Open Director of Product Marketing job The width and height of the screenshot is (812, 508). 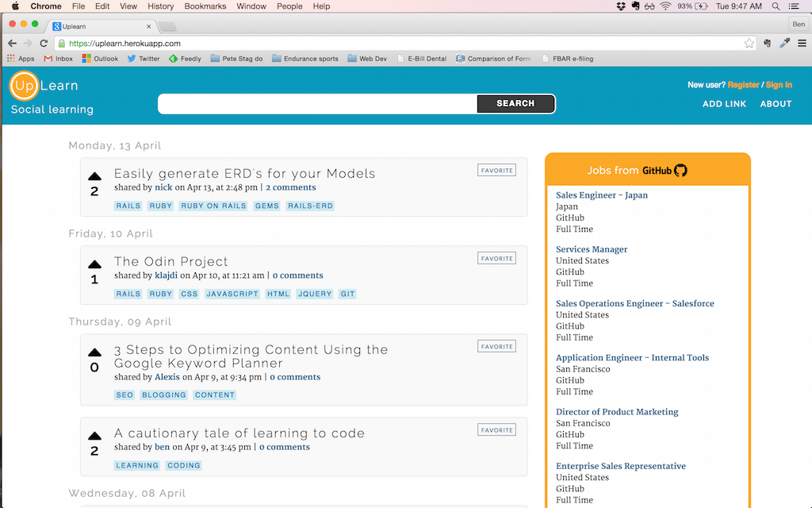617,412
